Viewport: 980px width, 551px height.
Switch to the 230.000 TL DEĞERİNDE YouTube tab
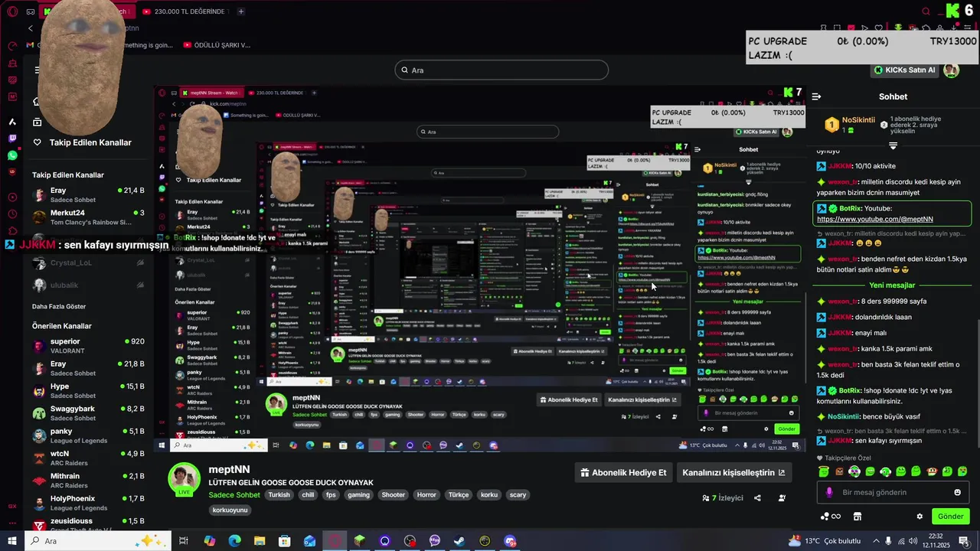184,11
